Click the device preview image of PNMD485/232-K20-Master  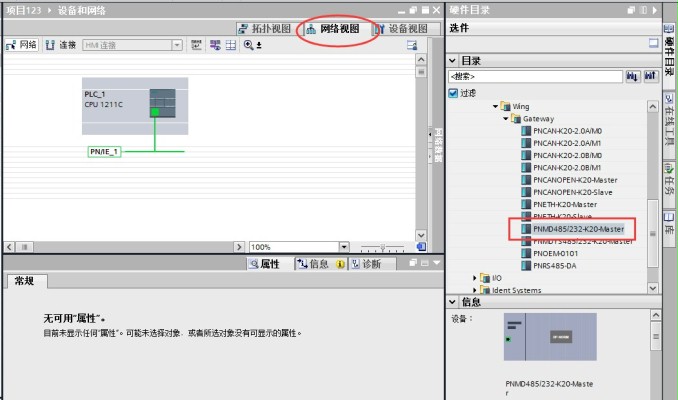pyautogui.click(x=550, y=337)
